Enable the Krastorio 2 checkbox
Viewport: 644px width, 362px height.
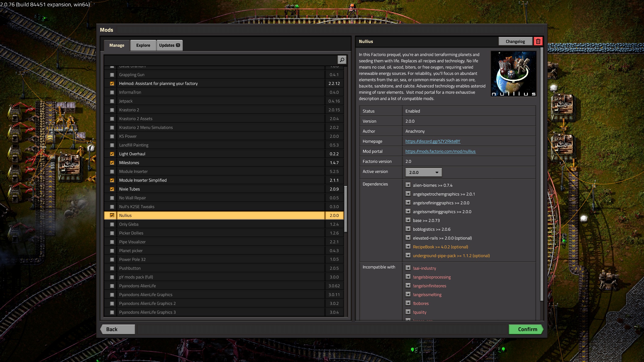point(112,110)
